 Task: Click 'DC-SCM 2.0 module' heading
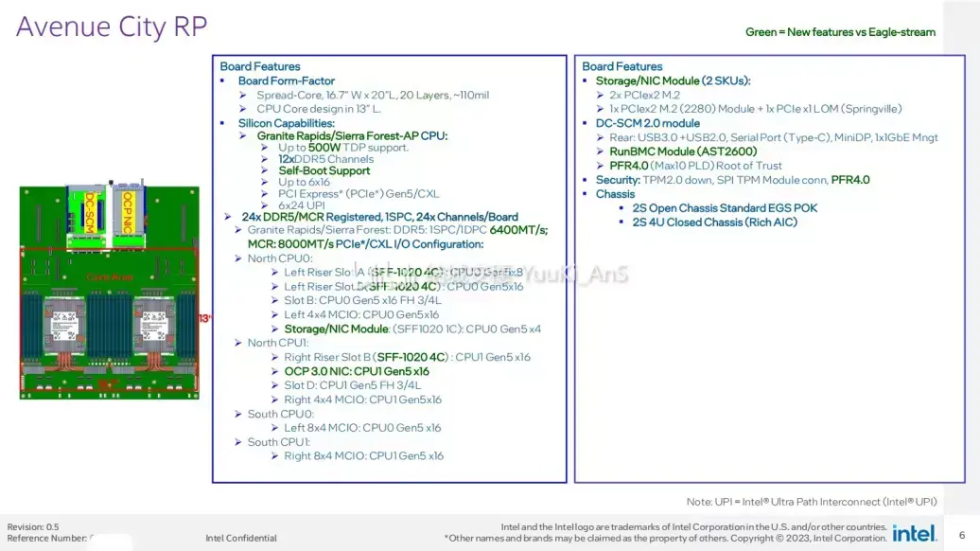pos(647,123)
